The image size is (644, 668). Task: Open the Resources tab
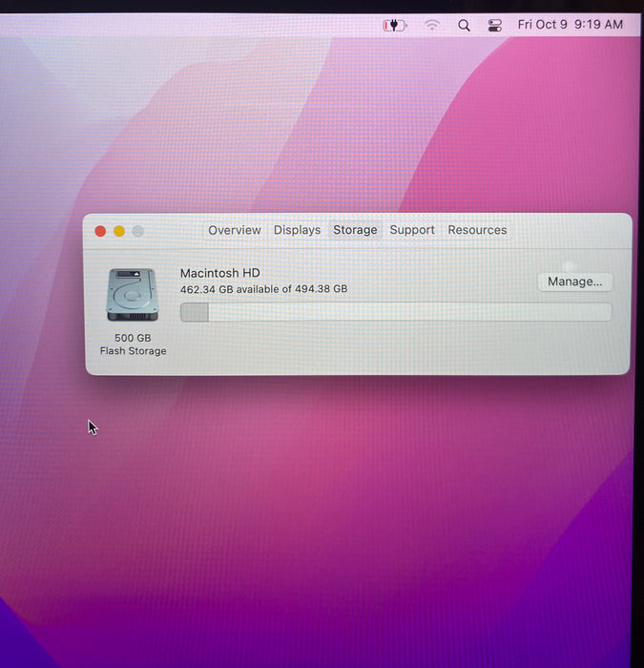pyautogui.click(x=477, y=230)
